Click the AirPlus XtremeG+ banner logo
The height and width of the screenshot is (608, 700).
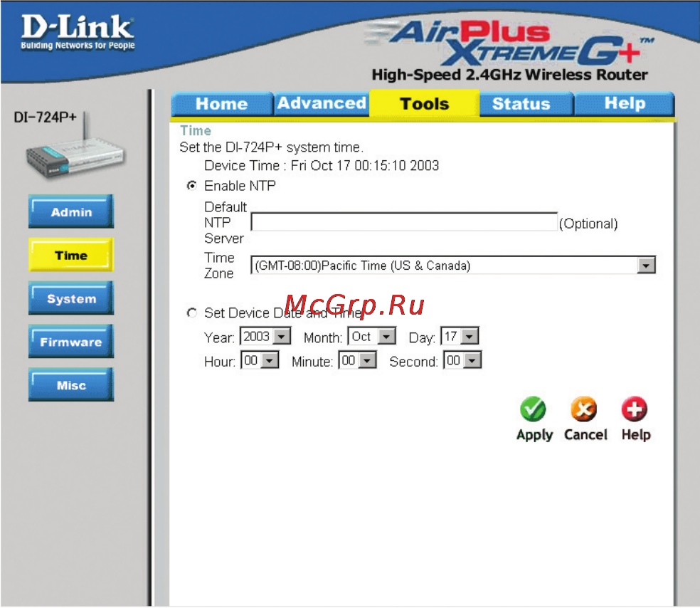coord(509,43)
